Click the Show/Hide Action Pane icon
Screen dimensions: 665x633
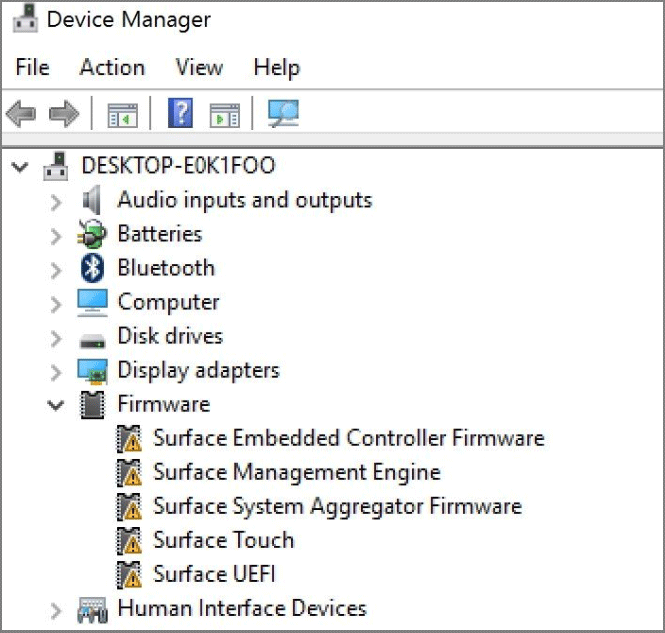pos(225,114)
